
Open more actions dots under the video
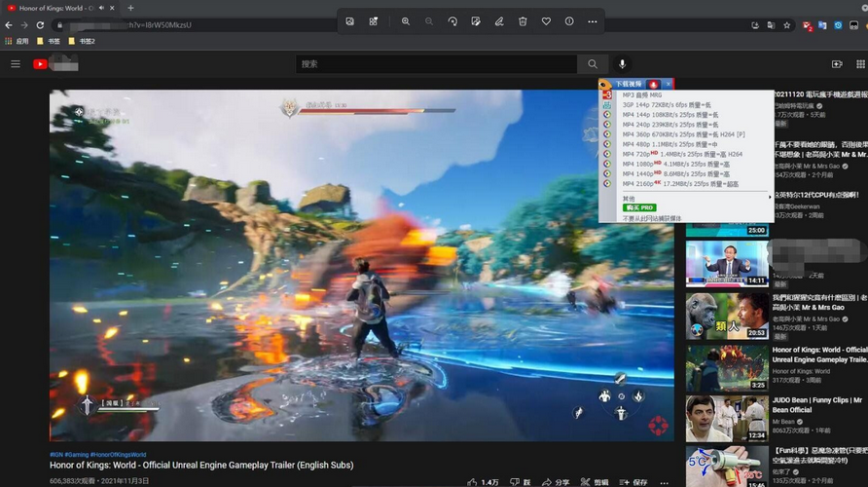[x=665, y=482]
